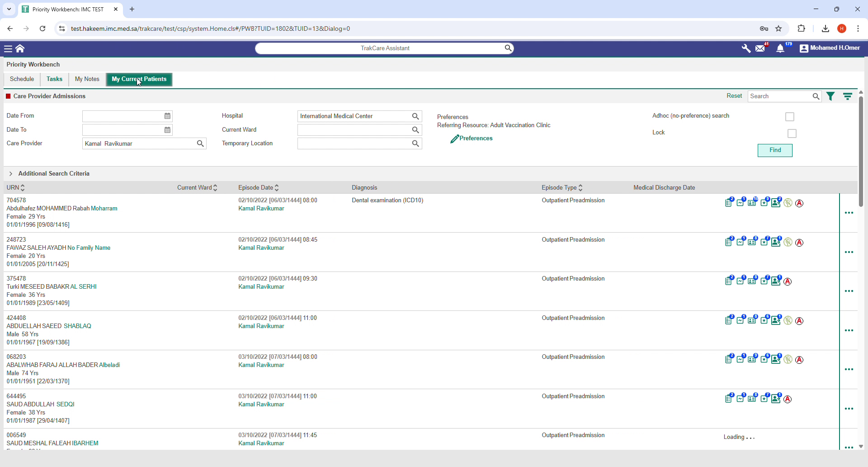Click the red allergy 'A' icon for patient 704578
868x467 pixels.
[799, 203]
